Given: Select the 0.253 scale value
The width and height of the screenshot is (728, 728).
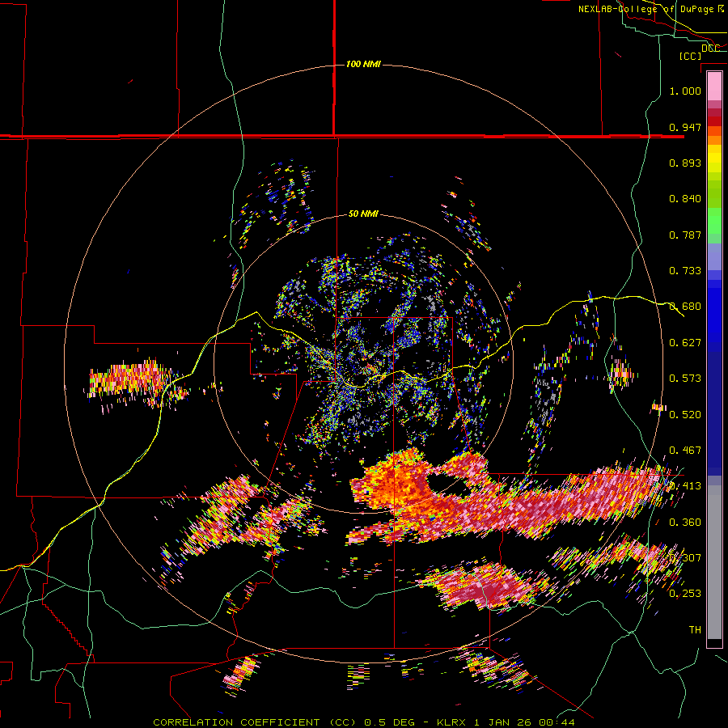Looking at the screenshot, I should [x=685, y=594].
